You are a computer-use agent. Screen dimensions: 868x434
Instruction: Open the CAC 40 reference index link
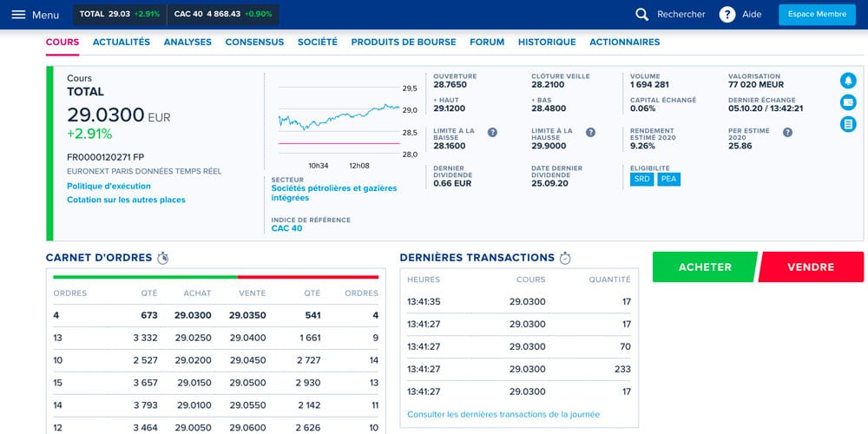coord(286,228)
